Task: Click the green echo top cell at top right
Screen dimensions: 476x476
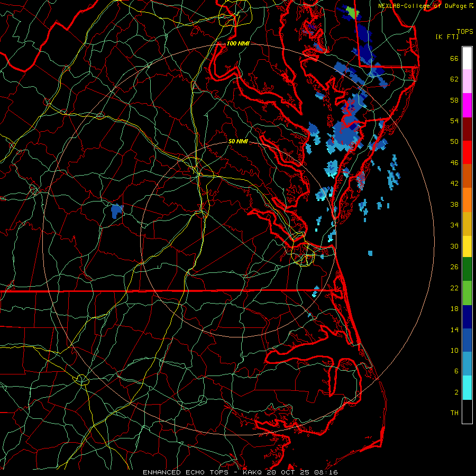Action: pos(352,13)
